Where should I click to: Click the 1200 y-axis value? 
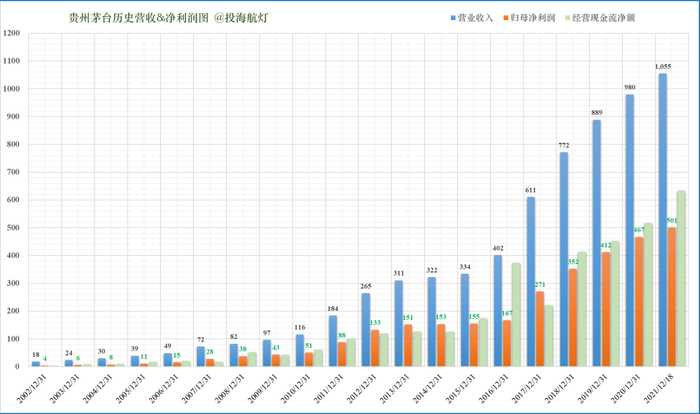click(x=12, y=33)
